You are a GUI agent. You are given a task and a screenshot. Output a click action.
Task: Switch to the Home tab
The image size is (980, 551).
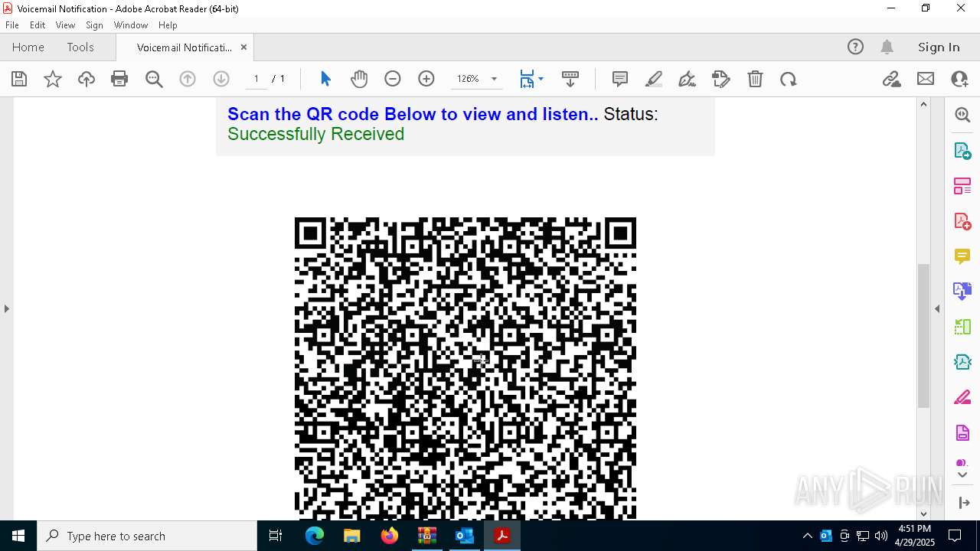point(28,47)
